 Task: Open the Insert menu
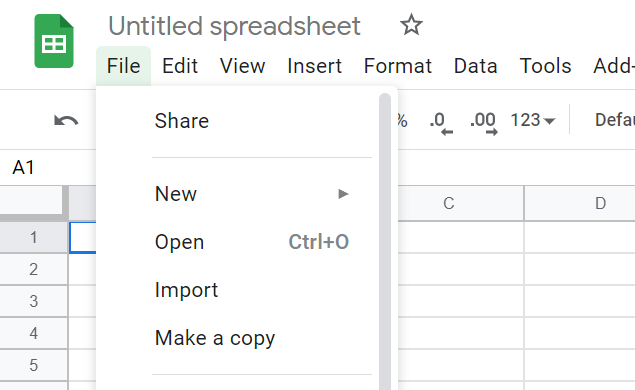pyautogui.click(x=314, y=66)
